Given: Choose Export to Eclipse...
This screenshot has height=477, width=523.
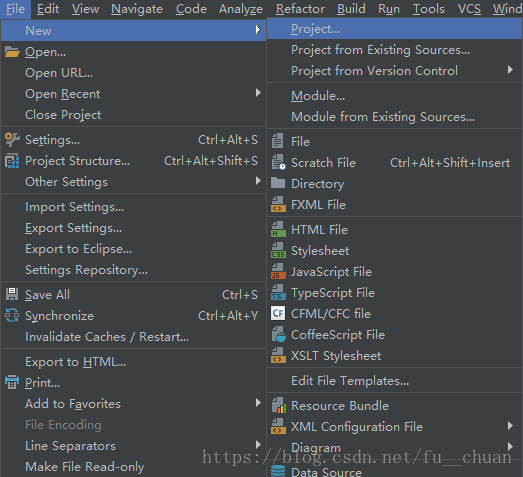Looking at the screenshot, I should point(133,249).
